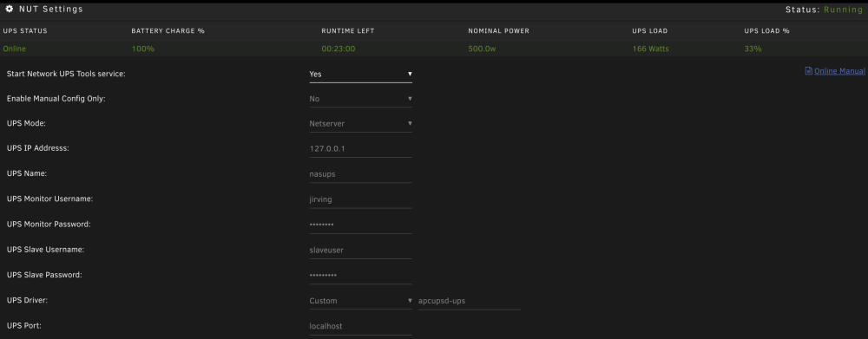Click the UPS Slave Username label
868x339 pixels.
[x=45, y=250]
